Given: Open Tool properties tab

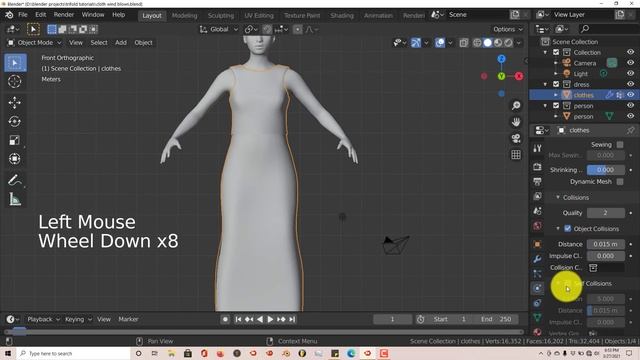Looking at the screenshot, I should (x=537, y=149).
